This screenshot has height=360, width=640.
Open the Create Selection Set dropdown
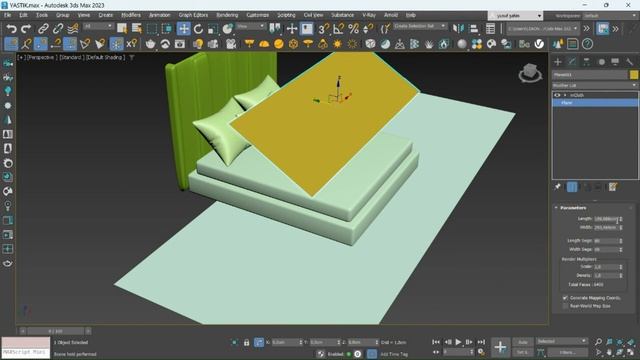(x=420, y=26)
